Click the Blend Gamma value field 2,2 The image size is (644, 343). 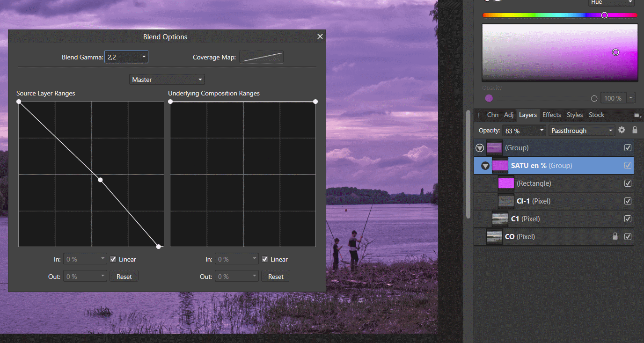(x=123, y=57)
